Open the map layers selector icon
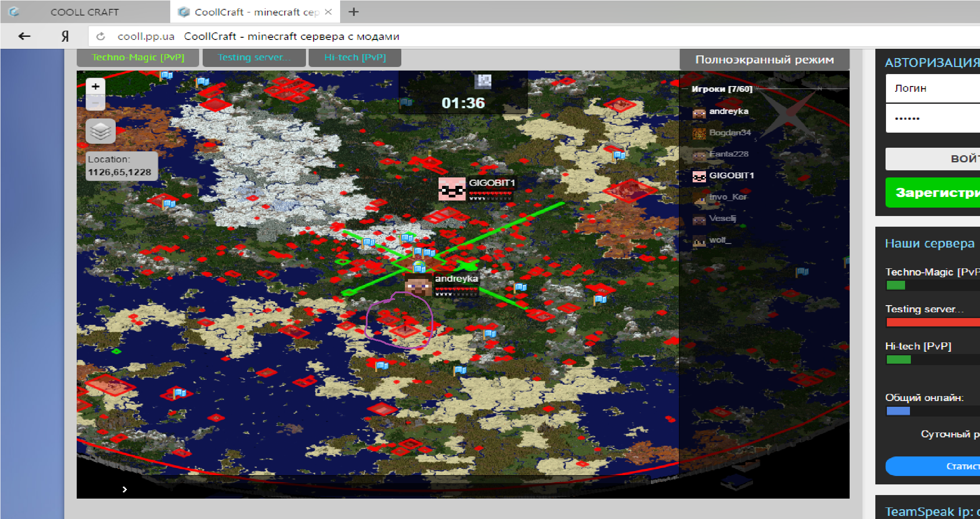 (101, 131)
